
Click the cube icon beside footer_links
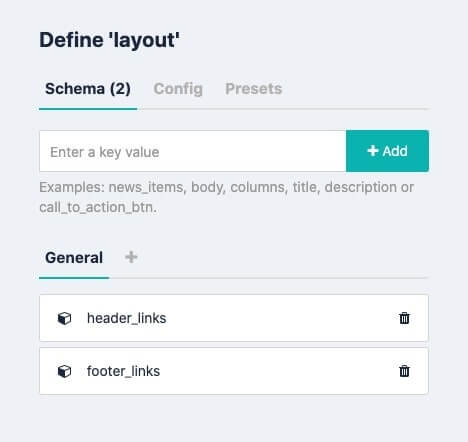pyautogui.click(x=64, y=371)
